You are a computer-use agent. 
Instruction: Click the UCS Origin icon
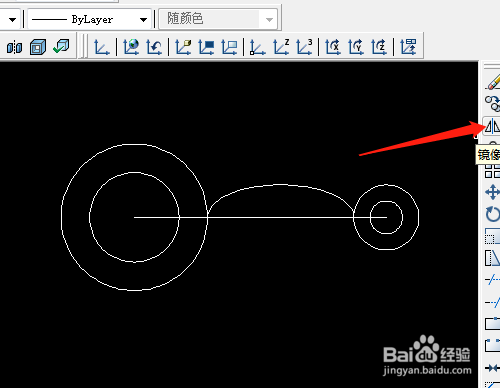click(x=257, y=47)
